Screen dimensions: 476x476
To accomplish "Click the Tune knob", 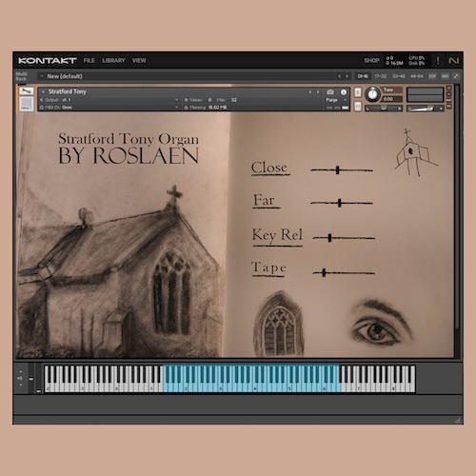I will click(372, 94).
